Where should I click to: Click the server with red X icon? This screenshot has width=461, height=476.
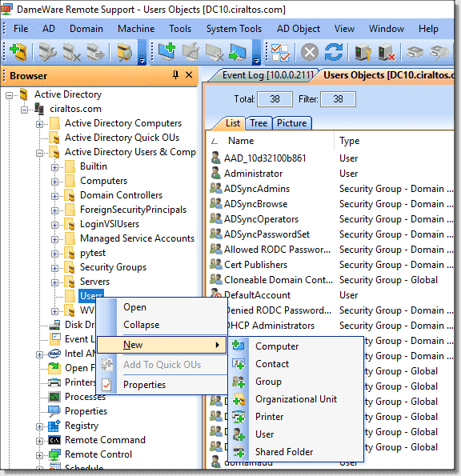coord(387,52)
